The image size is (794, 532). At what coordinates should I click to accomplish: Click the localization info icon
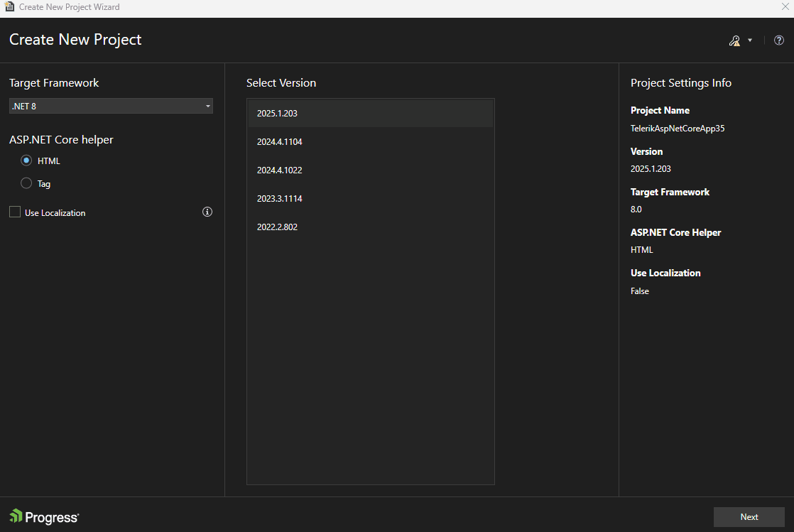pos(207,212)
